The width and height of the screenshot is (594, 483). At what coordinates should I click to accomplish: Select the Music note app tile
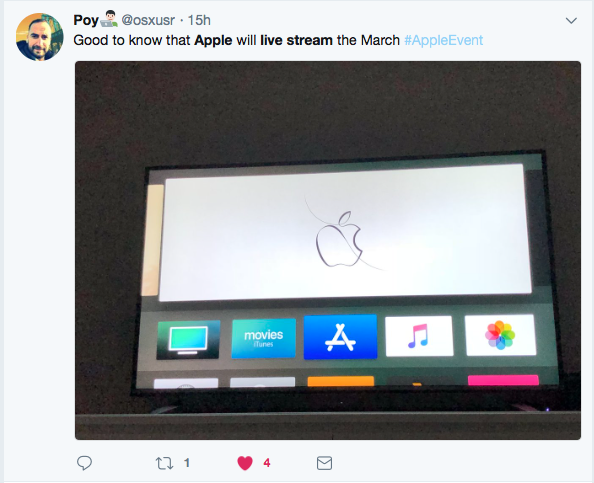[x=419, y=336]
